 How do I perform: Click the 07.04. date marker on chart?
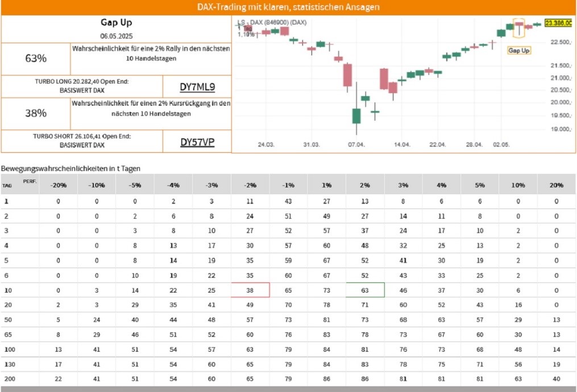point(356,144)
